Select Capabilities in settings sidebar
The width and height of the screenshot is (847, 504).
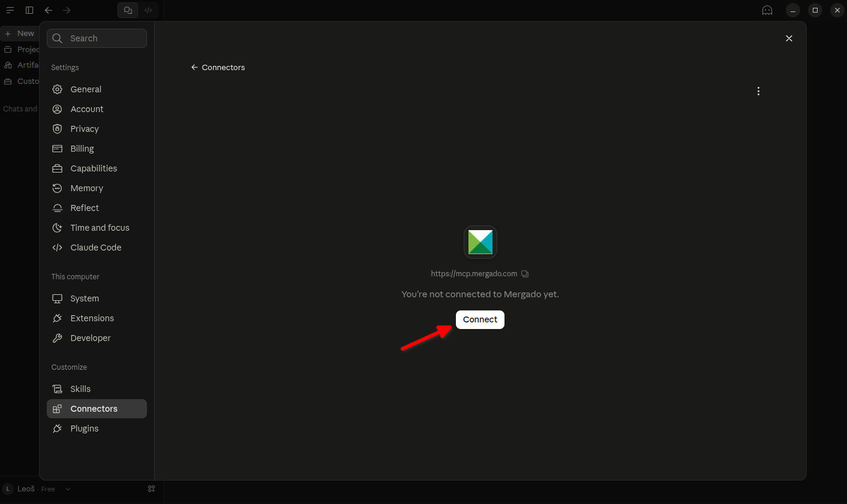pos(97,168)
